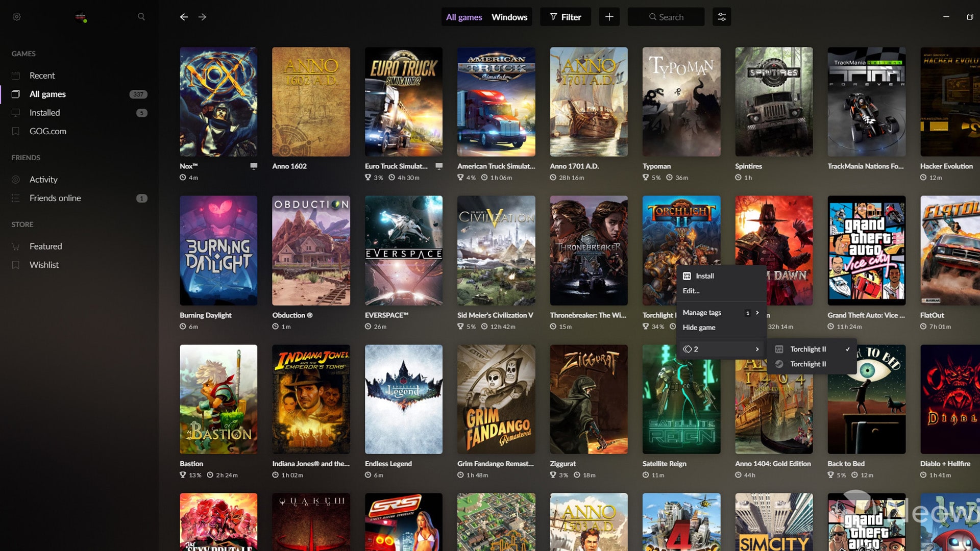This screenshot has height=551, width=980.
Task: Open TrackMania Nations Forever cover
Action: coord(867,102)
